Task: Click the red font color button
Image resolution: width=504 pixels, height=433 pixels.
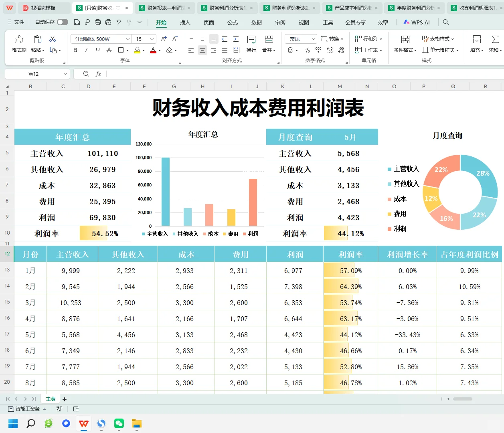Action: point(153,50)
